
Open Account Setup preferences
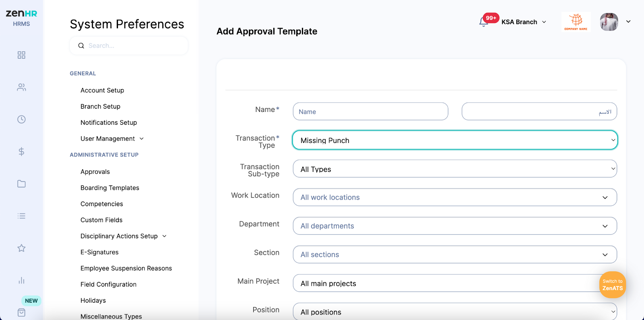102,90
